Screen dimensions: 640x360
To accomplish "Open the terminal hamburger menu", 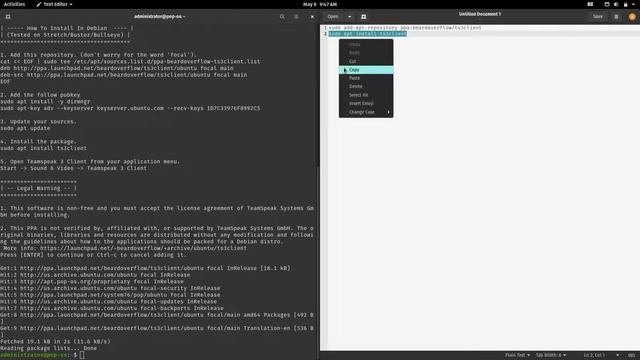I will click(x=296, y=17).
